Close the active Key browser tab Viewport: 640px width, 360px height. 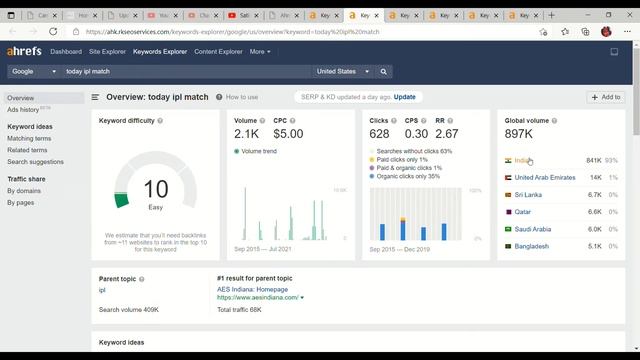point(376,16)
